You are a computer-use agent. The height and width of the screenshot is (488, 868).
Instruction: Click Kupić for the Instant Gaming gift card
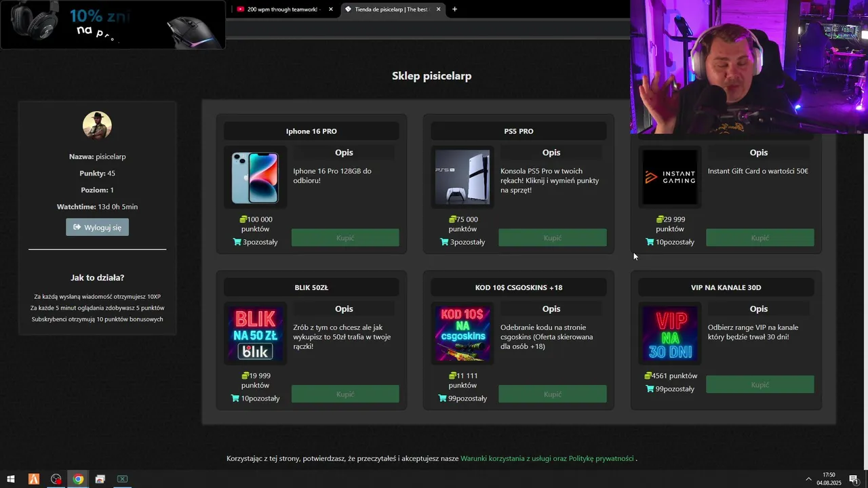759,238
